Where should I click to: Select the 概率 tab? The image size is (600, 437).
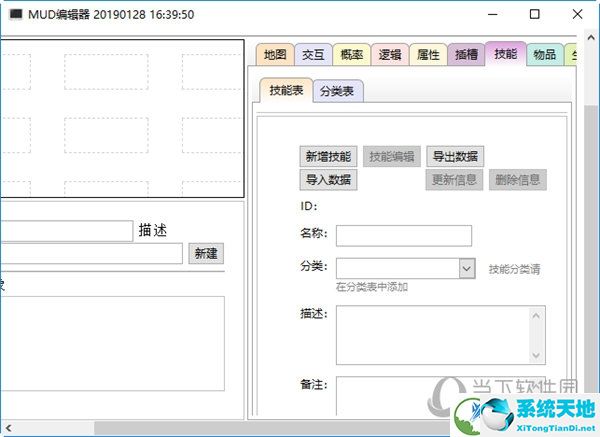[352, 55]
